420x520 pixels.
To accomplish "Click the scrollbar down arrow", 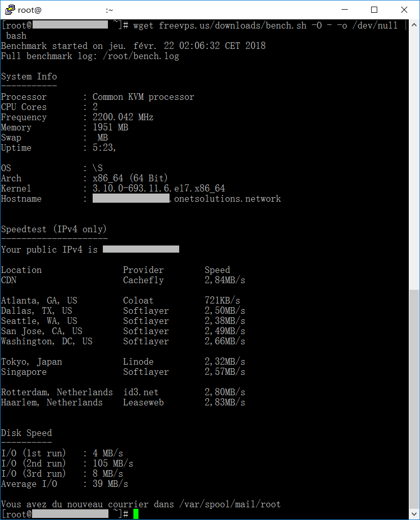I will [414, 514].
